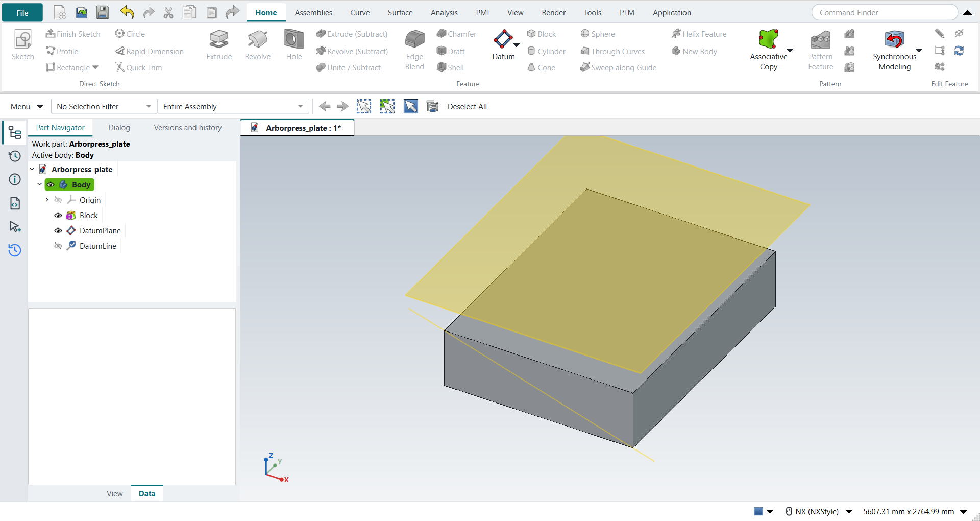Switch to the Surface ribbon tab
This screenshot has width=980, height=521.
[x=400, y=13]
